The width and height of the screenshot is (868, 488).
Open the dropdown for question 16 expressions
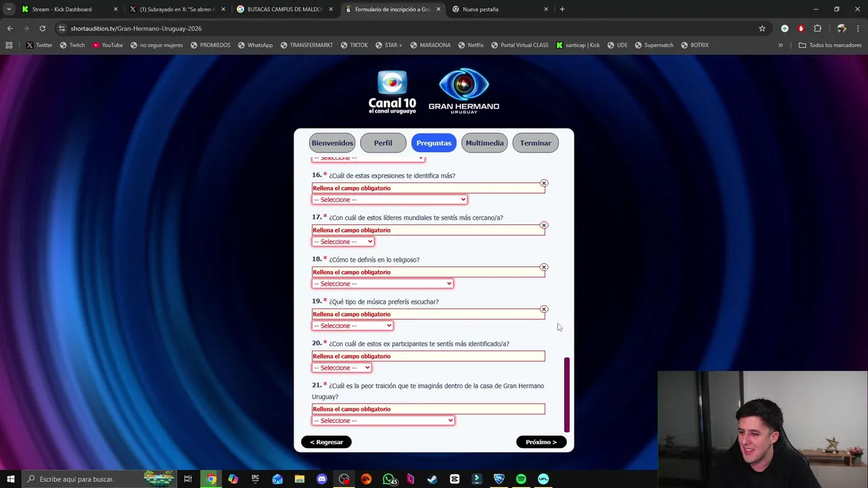click(x=389, y=199)
